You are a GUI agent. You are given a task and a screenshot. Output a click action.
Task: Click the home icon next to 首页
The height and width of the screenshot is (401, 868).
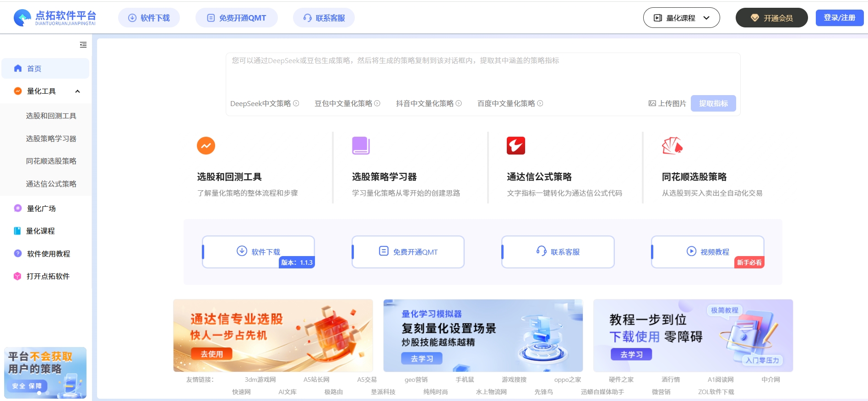(18, 68)
